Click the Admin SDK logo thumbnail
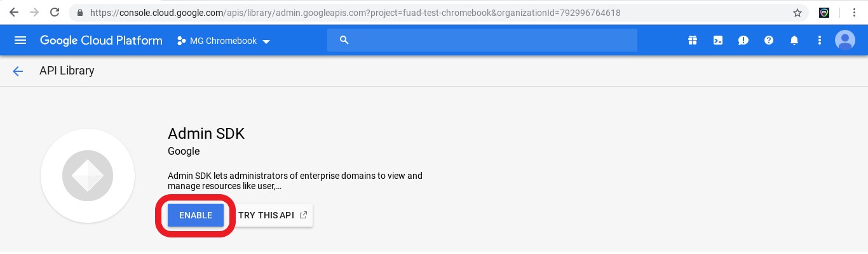The height and width of the screenshot is (254, 868). click(x=88, y=176)
